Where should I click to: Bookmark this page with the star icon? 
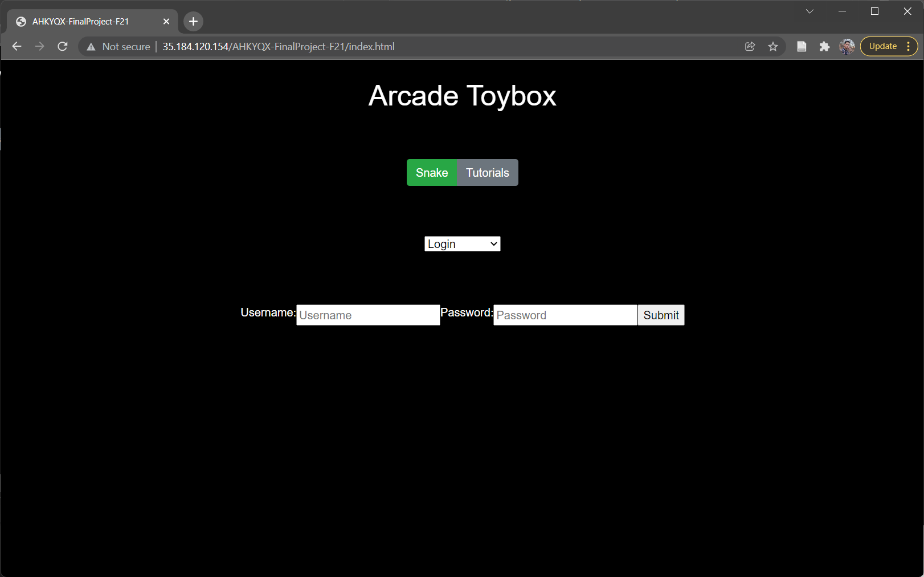click(772, 47)
